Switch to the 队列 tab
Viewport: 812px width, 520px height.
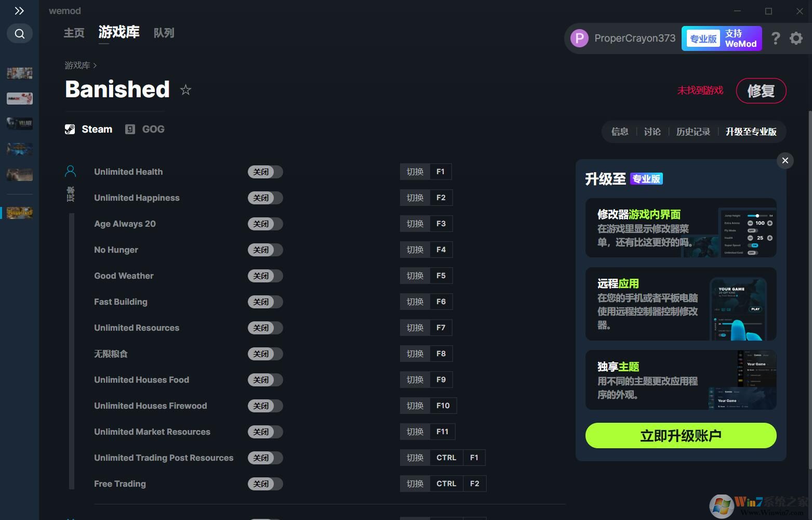164,33
